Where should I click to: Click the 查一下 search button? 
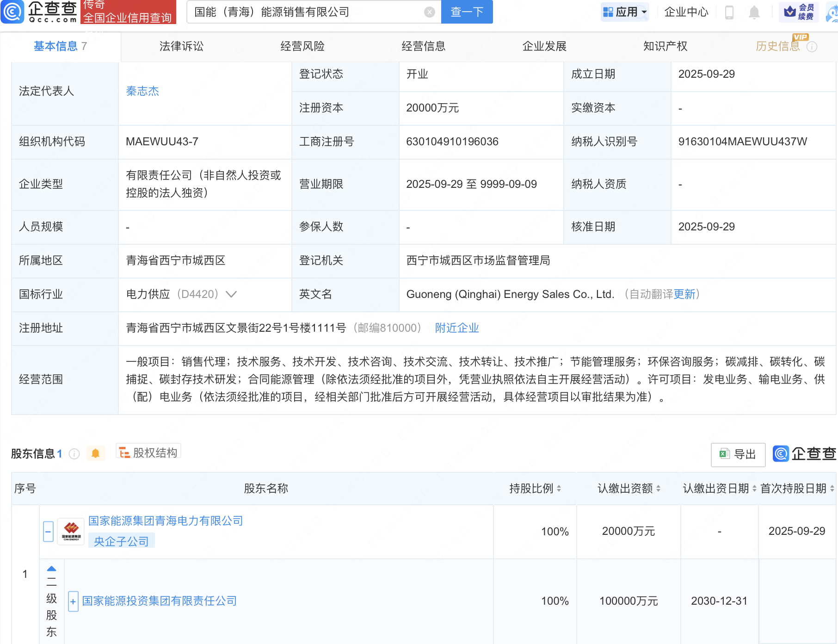pos(467,12)
